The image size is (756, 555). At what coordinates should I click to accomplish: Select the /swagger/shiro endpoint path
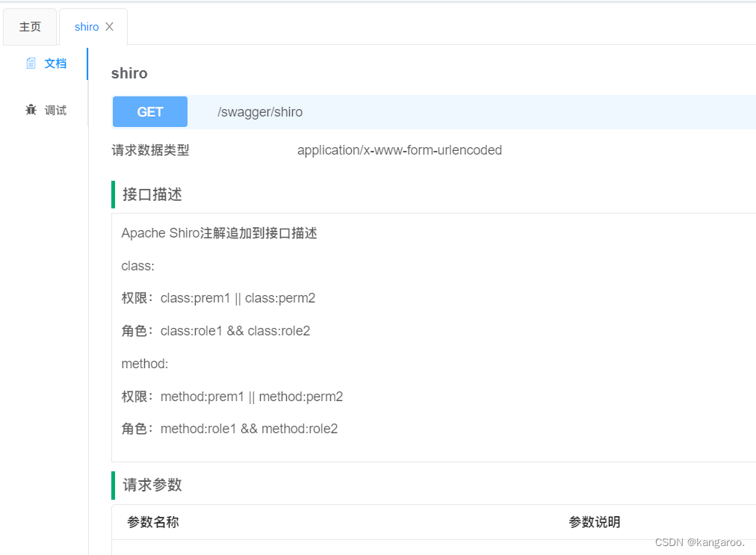(x=260, y=112)
